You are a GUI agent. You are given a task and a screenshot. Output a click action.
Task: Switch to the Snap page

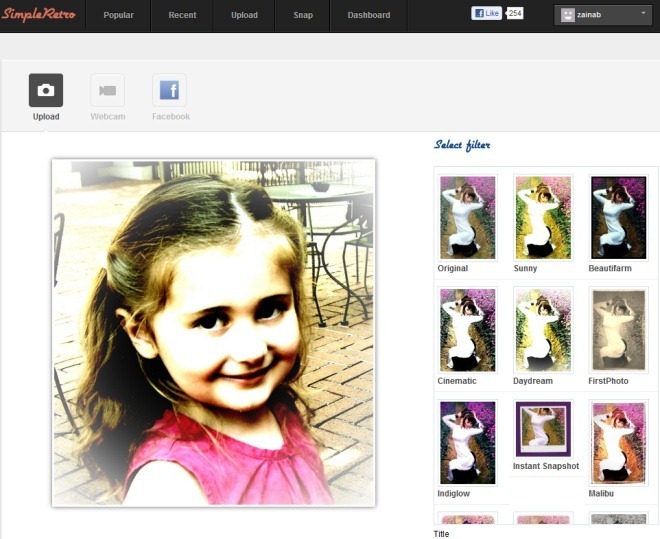(303, 15)
